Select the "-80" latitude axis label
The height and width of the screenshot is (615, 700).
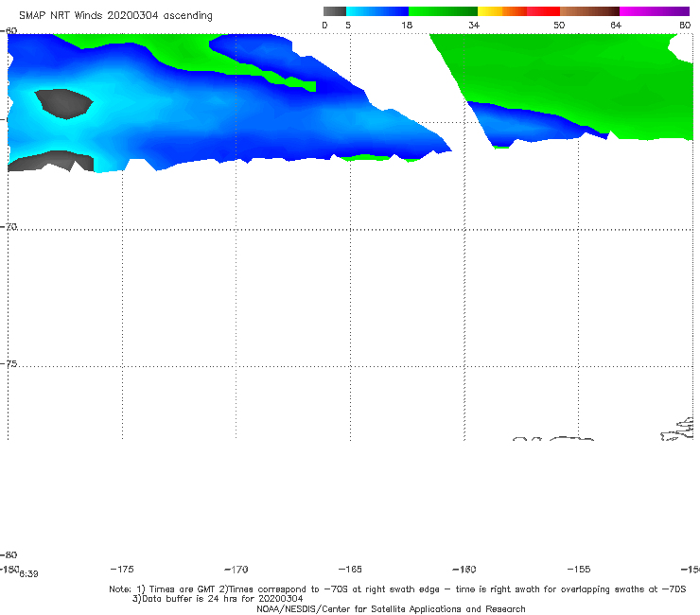[x=9, y=554]
